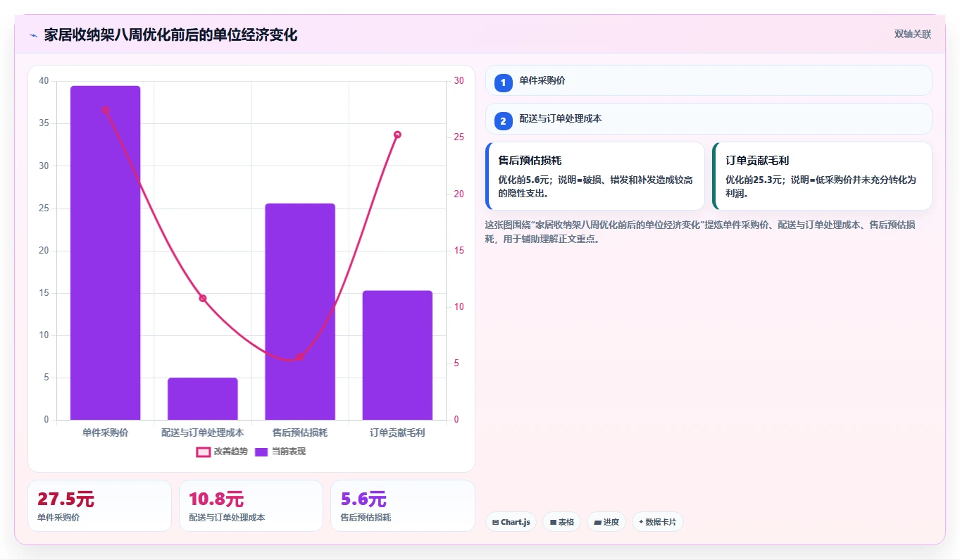Click the purple bar for 售后预估损耗
The width and height of the screenshot is (960, 560).
[300, 311]
